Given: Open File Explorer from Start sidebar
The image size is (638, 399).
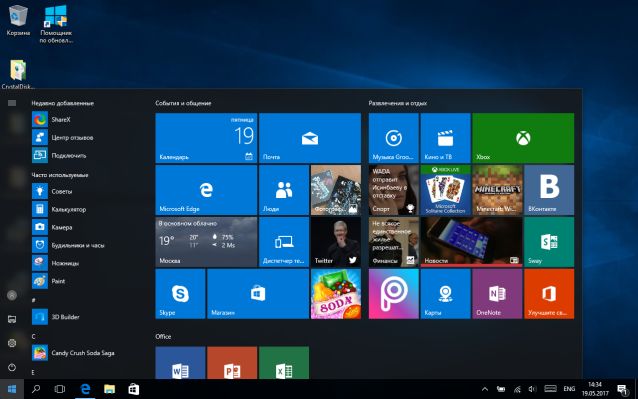Looking at the screenshot, I should 12,319.
